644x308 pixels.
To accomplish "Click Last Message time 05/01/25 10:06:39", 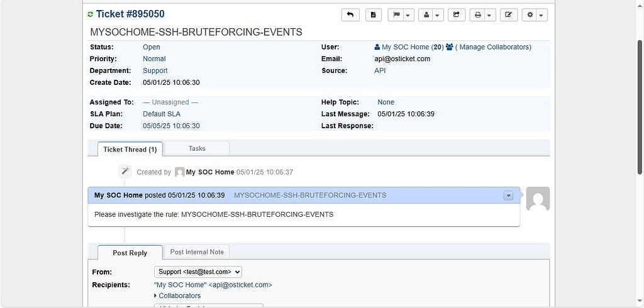I will (x=406, y=114).
